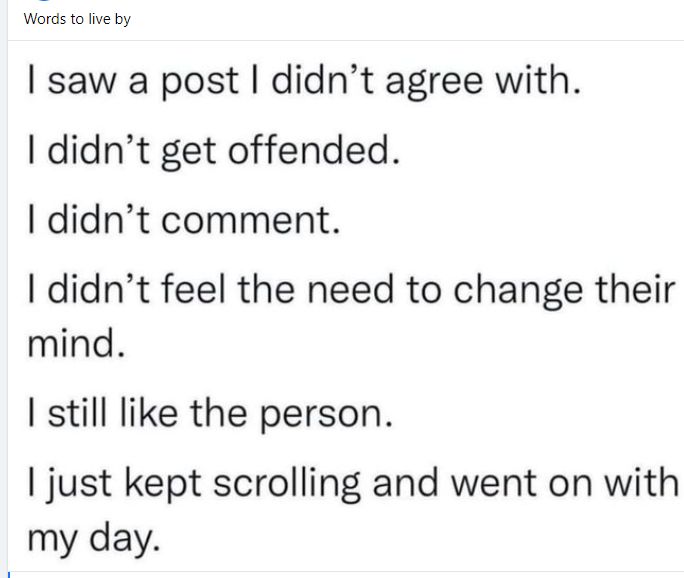The width and height of the screenshot is (684, 578).
Task: Click the line "I still like the person."
Action: 206,413
